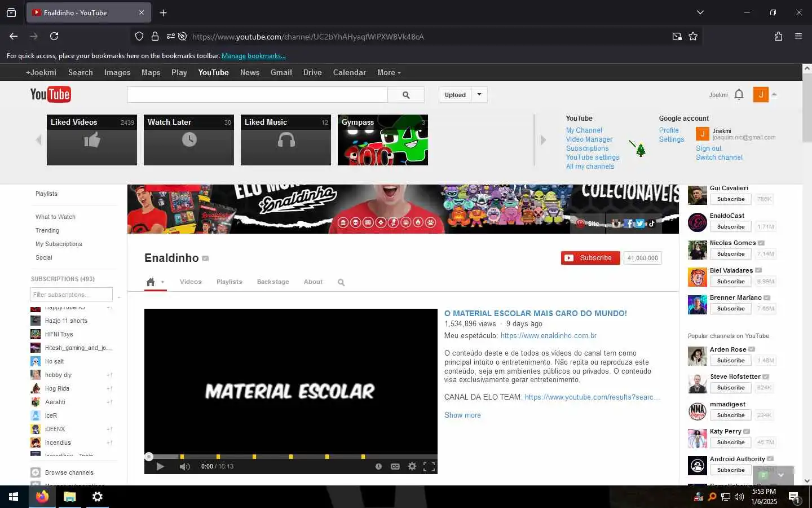Image resolution: width=812 pixels, height=508 pixels.
Task: Open the Liked Music tile
Action: 286,140
